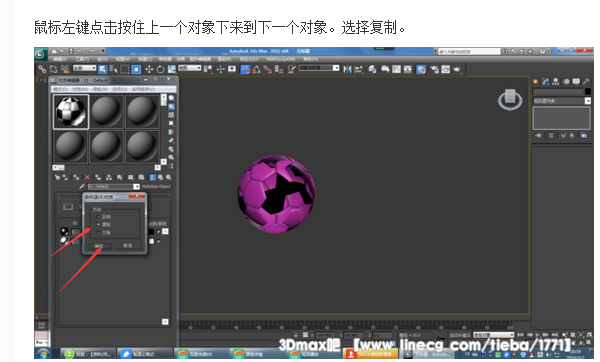Click the Align tool in main toolbar
Screen dimensions: 600x362
point(358,69)
